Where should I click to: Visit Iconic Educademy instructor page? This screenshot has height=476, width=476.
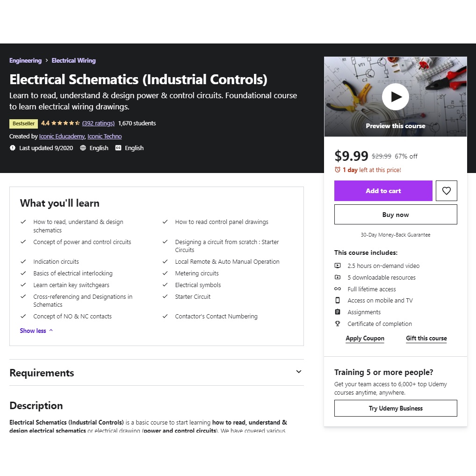(62, 137)
